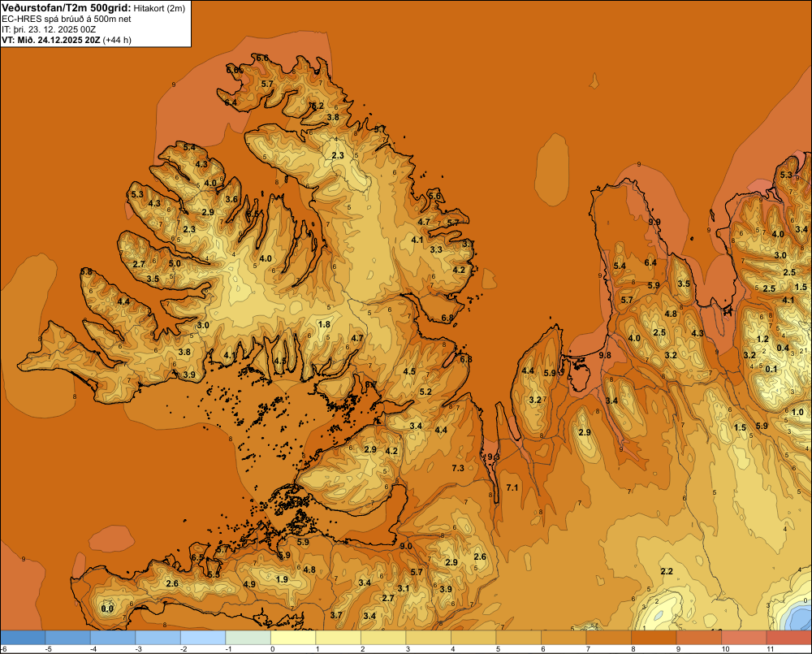This screenshot has height=654, width=812.
Task: Click the 5.6 temperature value on the map
Action: pos(434,196)
